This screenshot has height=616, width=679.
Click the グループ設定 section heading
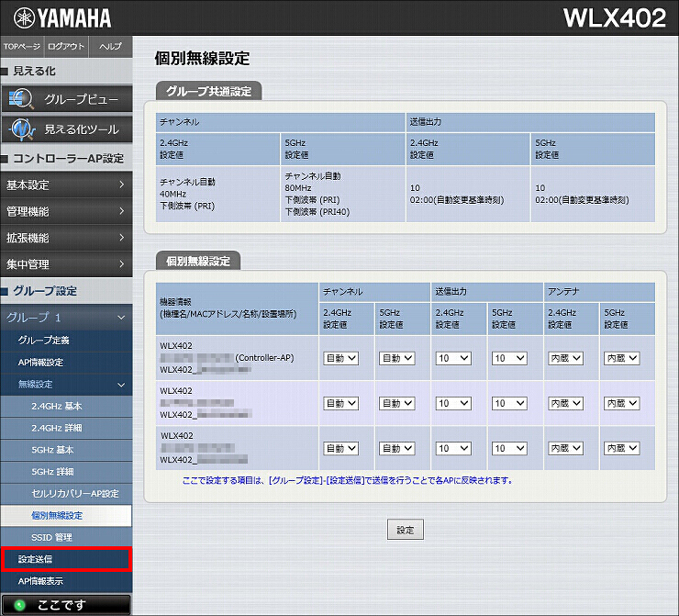45,291
